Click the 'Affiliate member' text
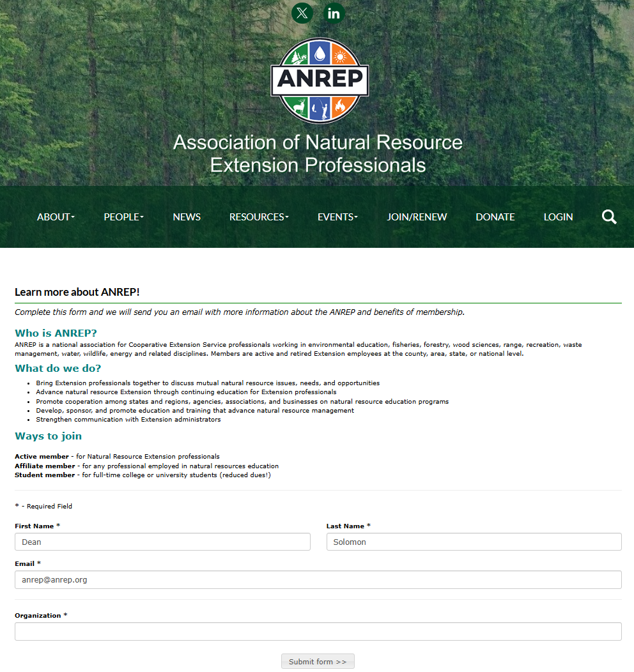The width and height of the screenshot is (634, 672). tap(45, 466)
